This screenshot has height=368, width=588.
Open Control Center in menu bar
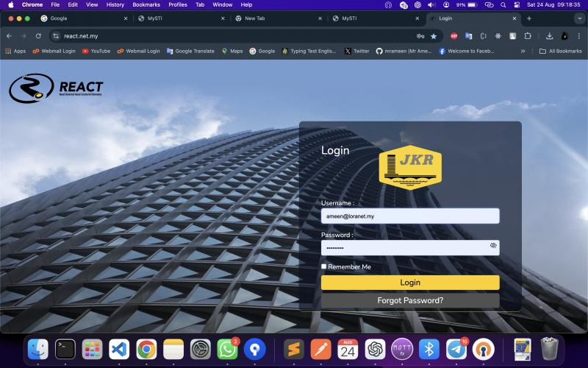[517, 5]
